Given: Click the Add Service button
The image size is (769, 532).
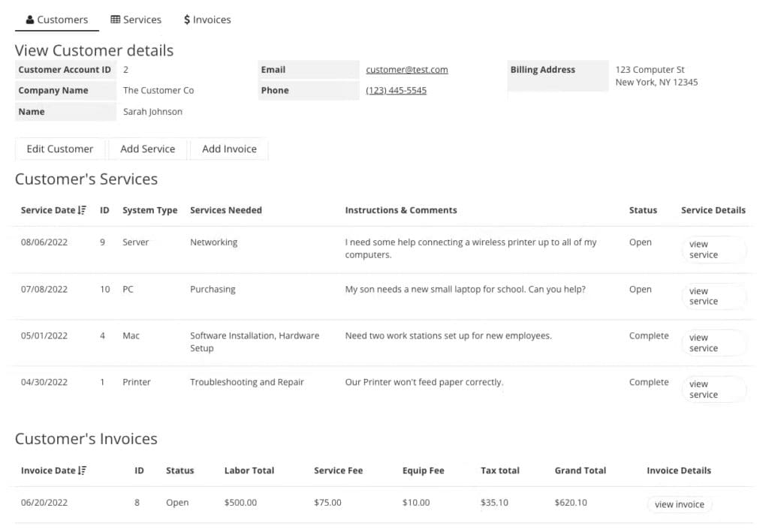Looking at the screenshot, I should 147,149.
